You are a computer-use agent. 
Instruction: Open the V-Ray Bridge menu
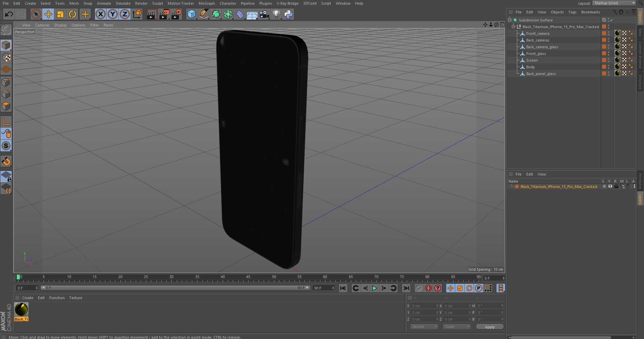pos(287,3)
